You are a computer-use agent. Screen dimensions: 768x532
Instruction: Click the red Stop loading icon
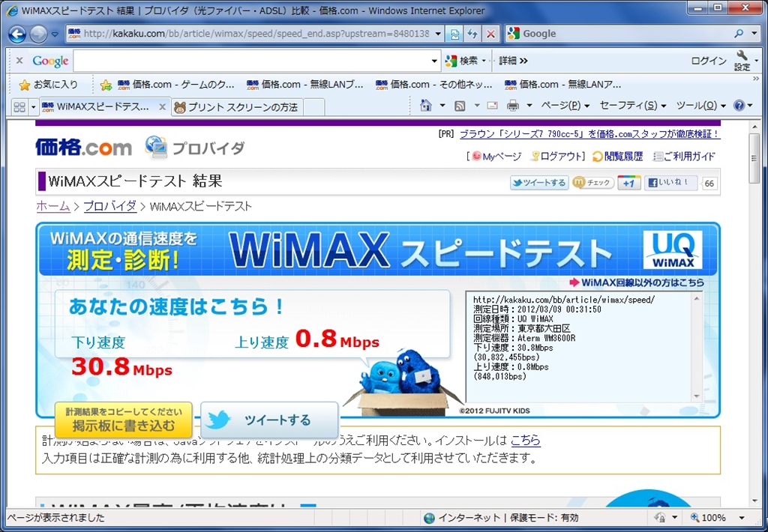(x=490, y=34)
